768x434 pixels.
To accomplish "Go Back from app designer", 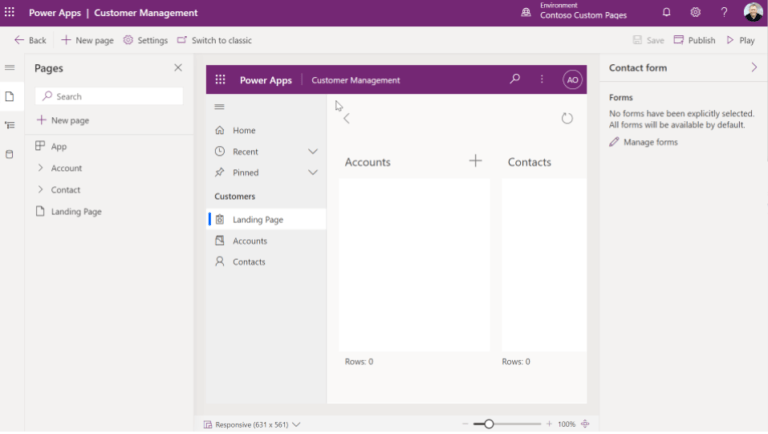I will [x=30, y=40].
